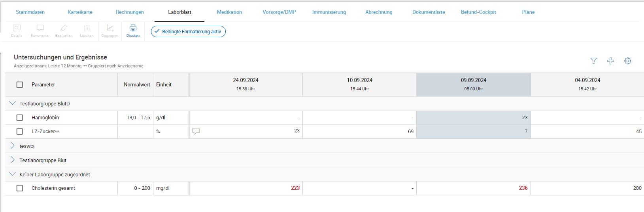This screenshot has height=212, width=644.
Task: Expand the Testlaborgruppe Blut group
Action: (x=12, y=160)
